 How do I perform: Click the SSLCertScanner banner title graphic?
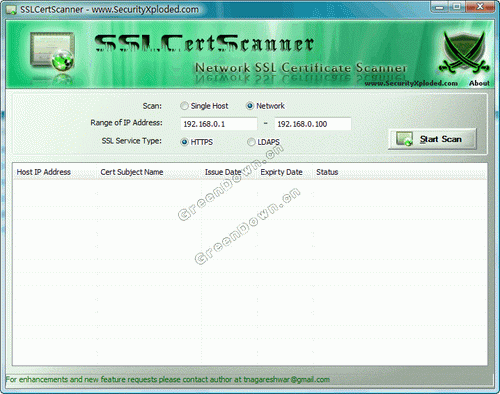click(204, 43)
